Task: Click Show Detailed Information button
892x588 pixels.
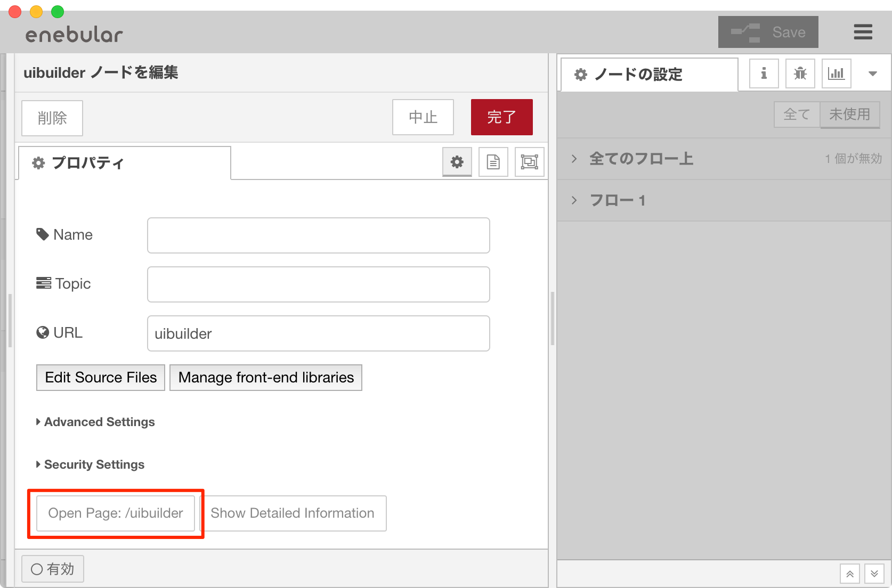Action: [x=293, y=513]
